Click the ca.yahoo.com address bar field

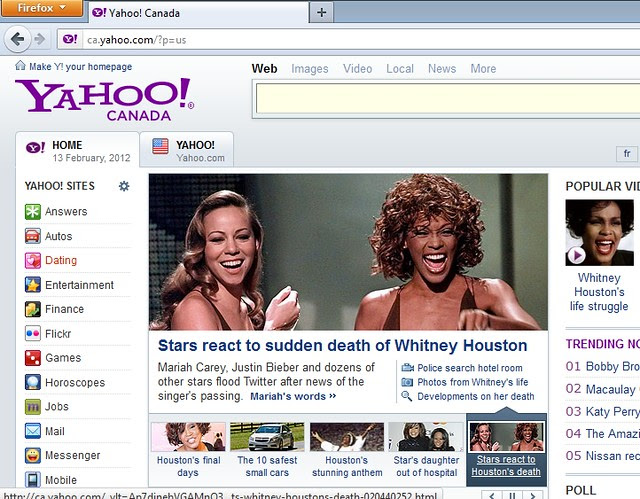point(351,40)
